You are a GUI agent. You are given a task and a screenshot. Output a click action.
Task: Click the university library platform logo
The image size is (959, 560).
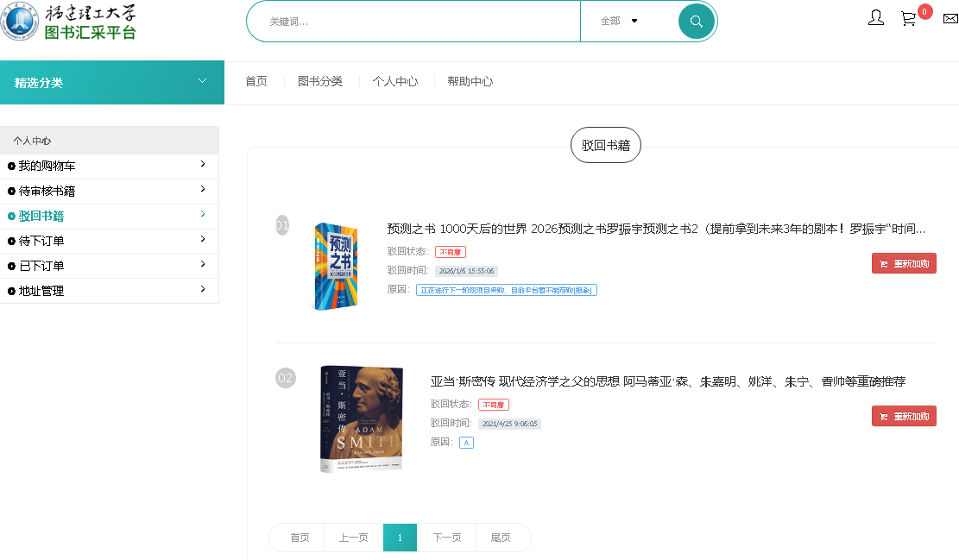[69, 22]
